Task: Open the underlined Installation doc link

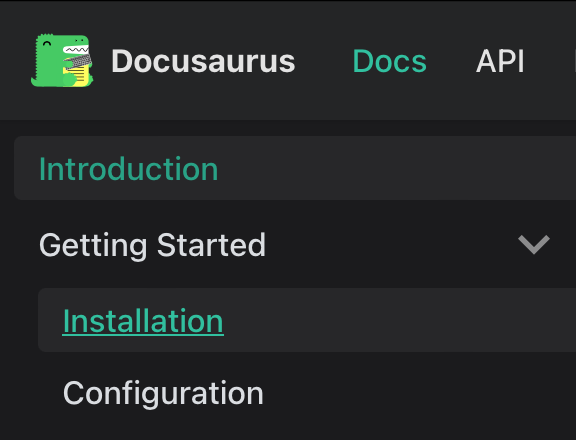Action: pyautogui.click(x=143, y=321)
